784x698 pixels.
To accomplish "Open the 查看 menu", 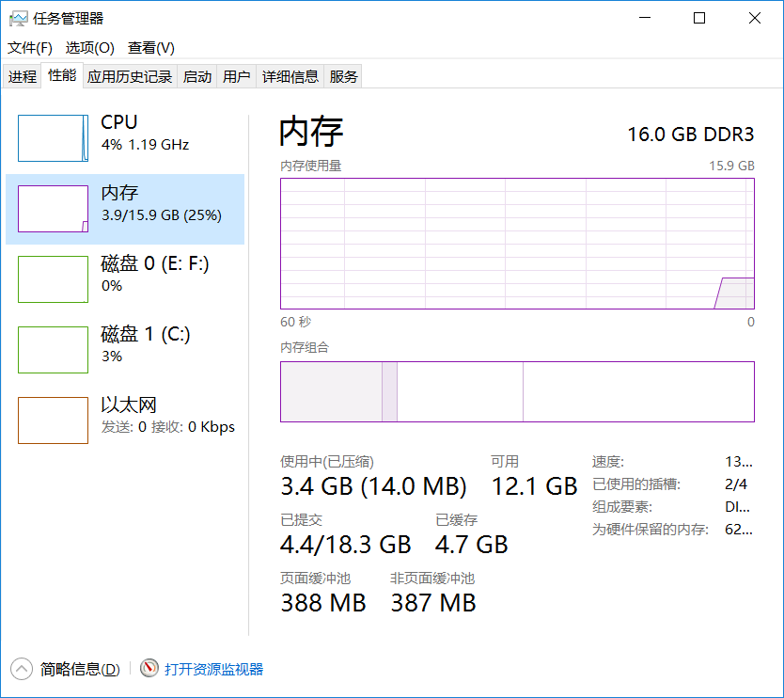I will click(x=149, y=47).
